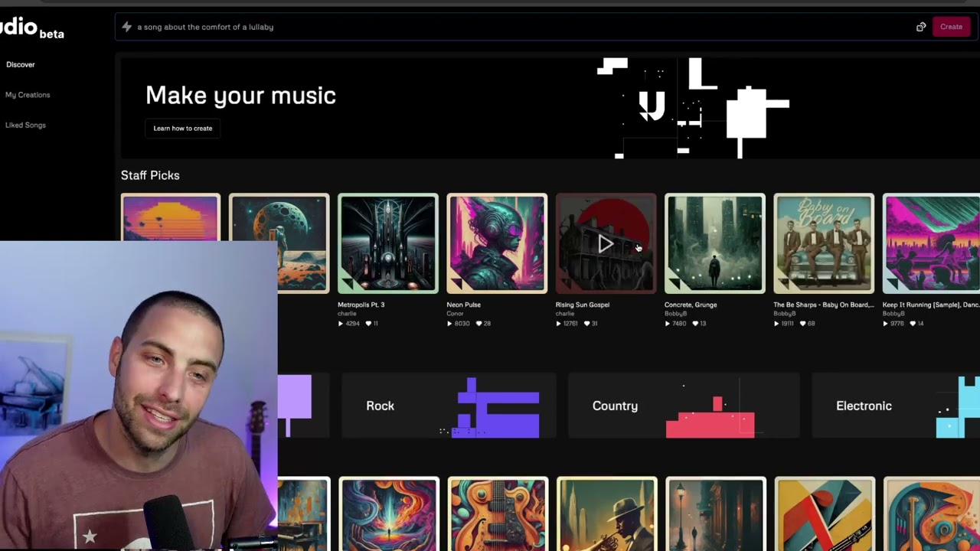This screenshot has height=551, width=980.
Task: Open My Creations in sidebar
Action: [28, 95]
